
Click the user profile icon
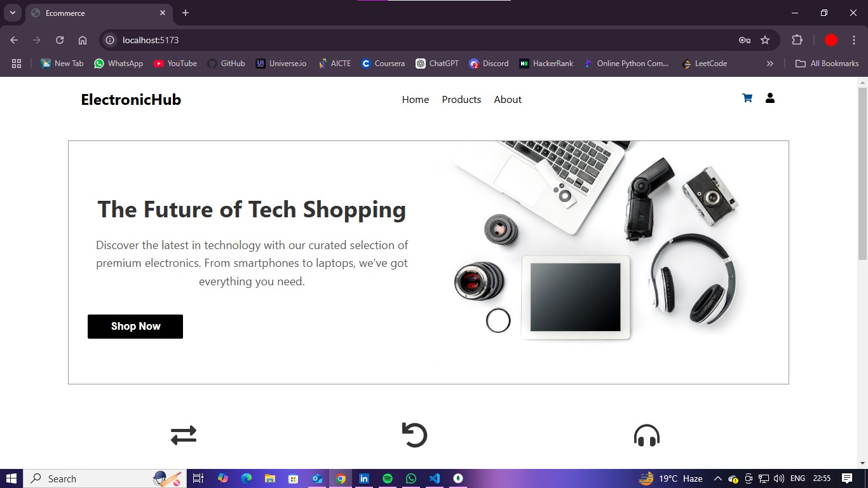coord(770,98)
